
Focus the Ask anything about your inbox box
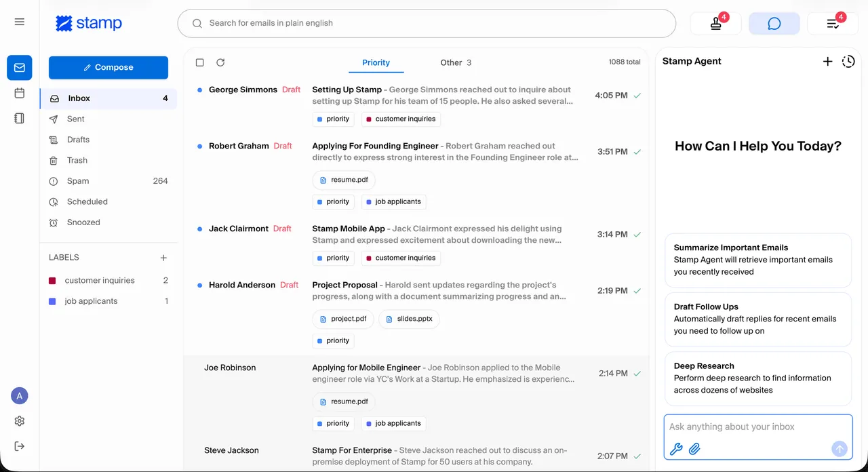[758, 427]
